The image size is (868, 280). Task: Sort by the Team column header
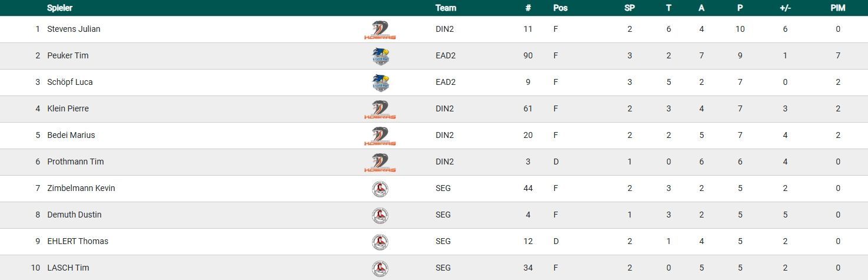pyautogui.click(x=445, y=8)
